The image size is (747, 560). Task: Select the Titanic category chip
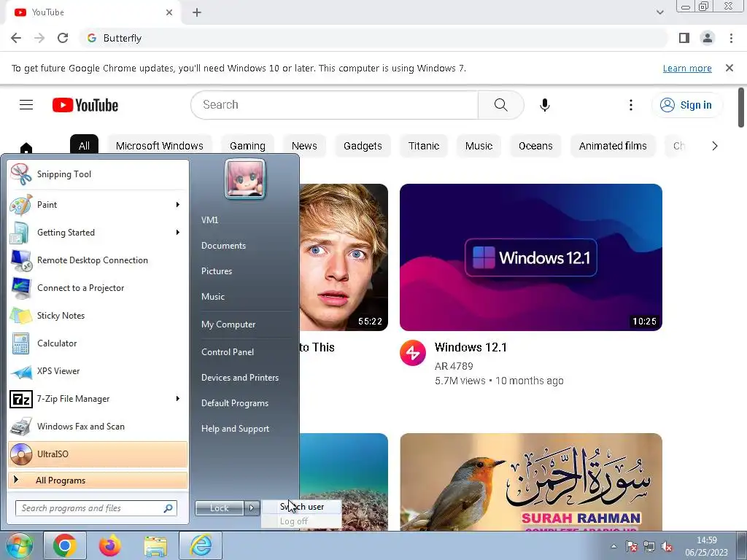tap(424, 146)
